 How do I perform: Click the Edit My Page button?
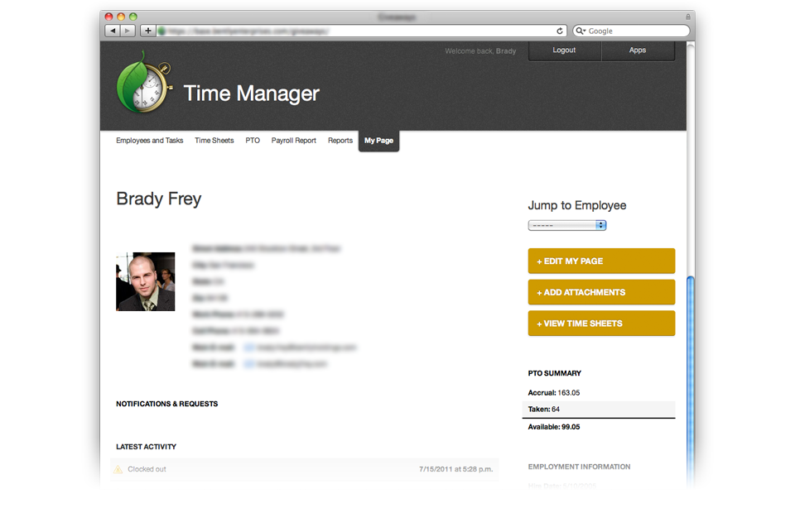pos(601,261)
